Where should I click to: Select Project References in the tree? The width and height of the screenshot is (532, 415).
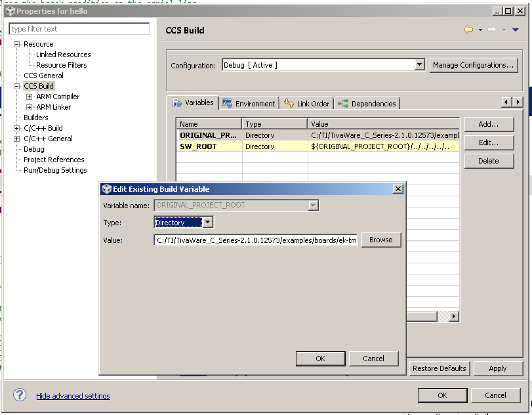[54, 160]
